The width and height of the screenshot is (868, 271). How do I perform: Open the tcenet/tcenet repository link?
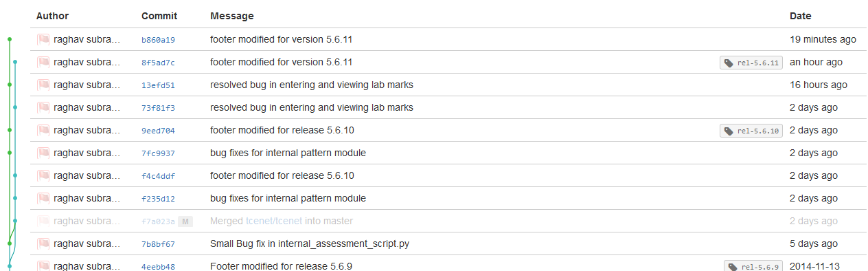click(274, 221)
